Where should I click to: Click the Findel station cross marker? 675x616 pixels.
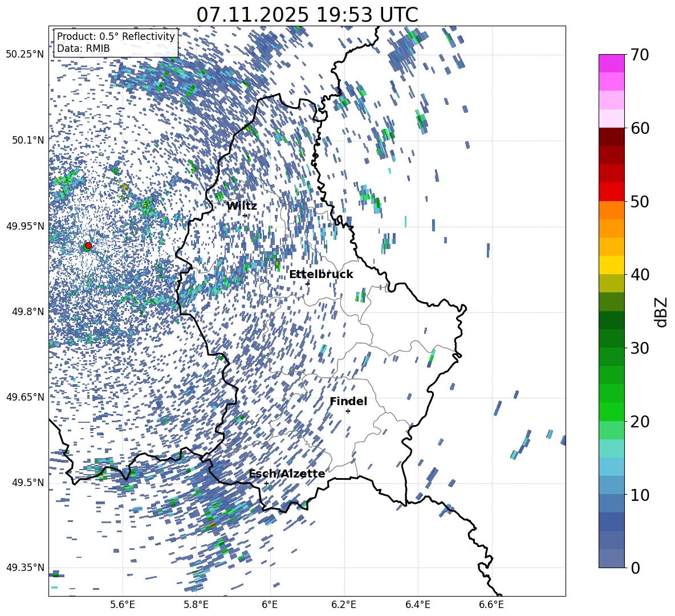click(x=348, y=411)
